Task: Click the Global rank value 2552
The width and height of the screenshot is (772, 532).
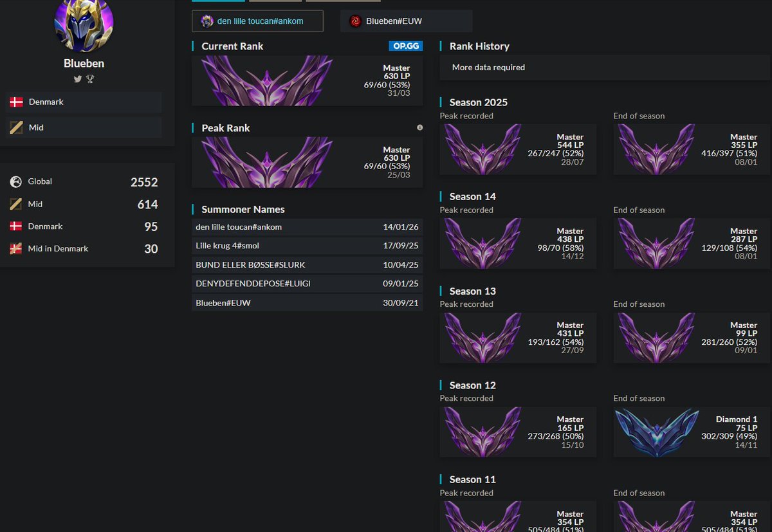Action: point(144,182)
